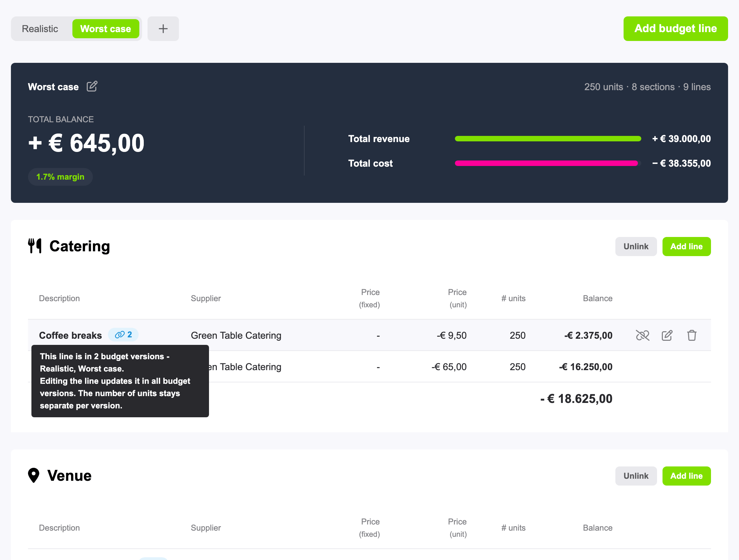Screen dimensions: 739x560
Task: Click the Catering fork and knife icon
Action: pyautogui.click(x=35, y=246)
